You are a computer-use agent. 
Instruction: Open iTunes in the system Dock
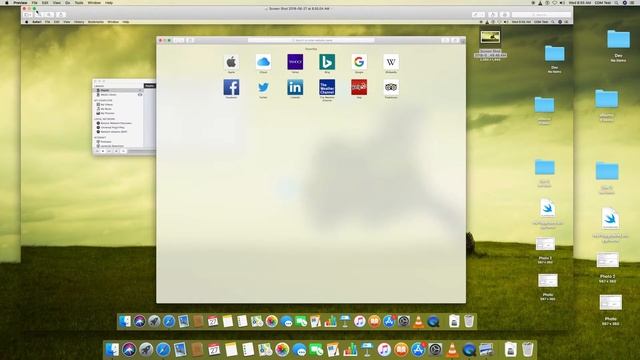point(384,350)
